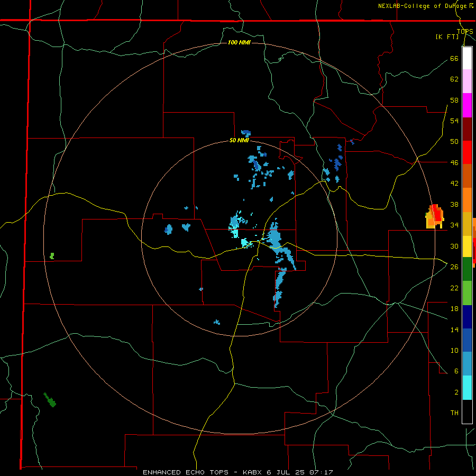The width and height of the screenshot is (476, 476).
Task: Click the 'ENHANCED ECHO TOPS - KABX' caption
Action: click(203, 472)
